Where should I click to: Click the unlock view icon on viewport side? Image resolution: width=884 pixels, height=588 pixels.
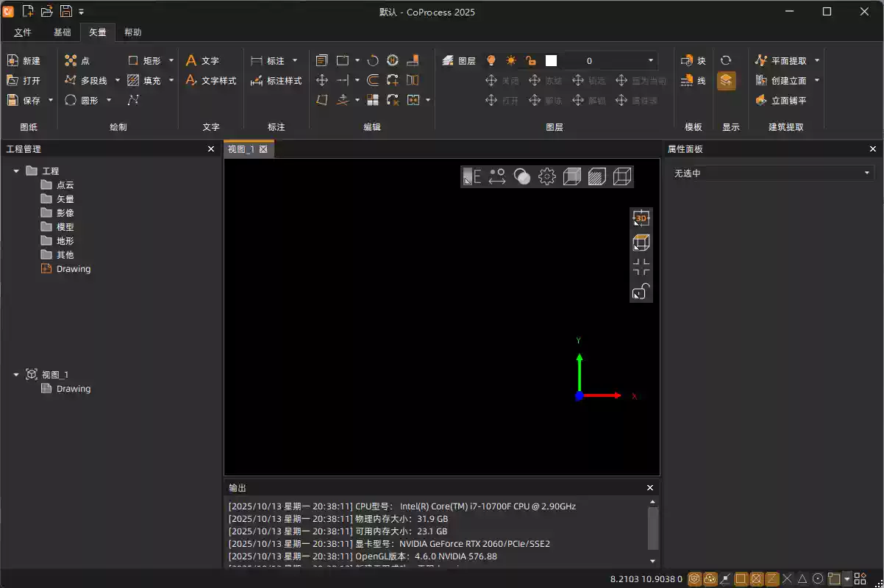point(641,291)
